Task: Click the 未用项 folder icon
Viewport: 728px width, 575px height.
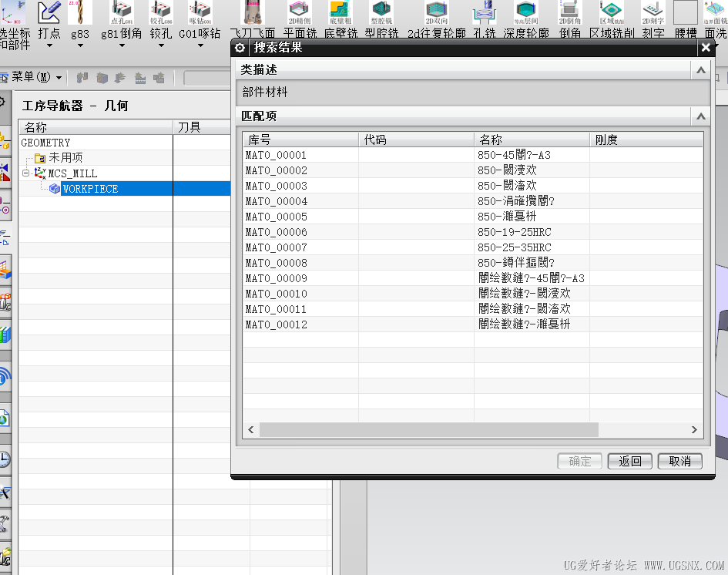Action: pyautogui.click(x=40, y=158)
